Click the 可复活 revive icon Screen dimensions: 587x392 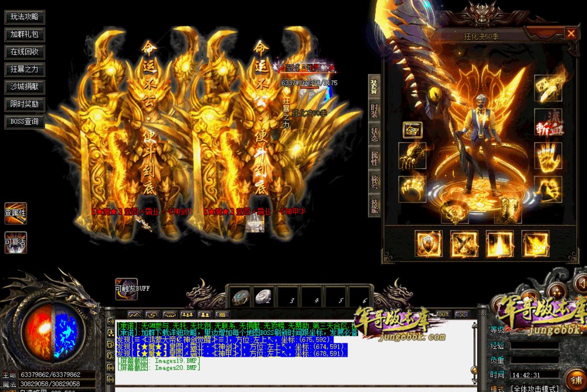tap(15, 242)
